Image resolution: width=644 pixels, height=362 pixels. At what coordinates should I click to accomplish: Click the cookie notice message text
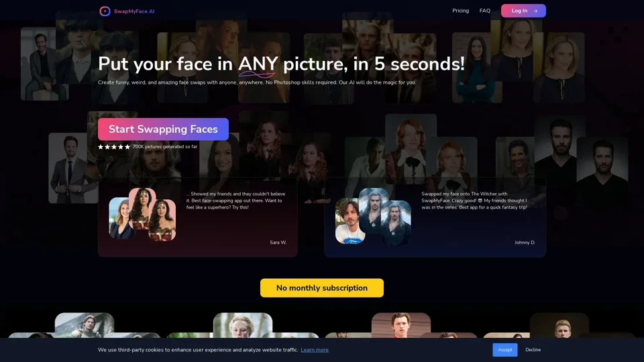pyautogui.click(x=197, y=350)
